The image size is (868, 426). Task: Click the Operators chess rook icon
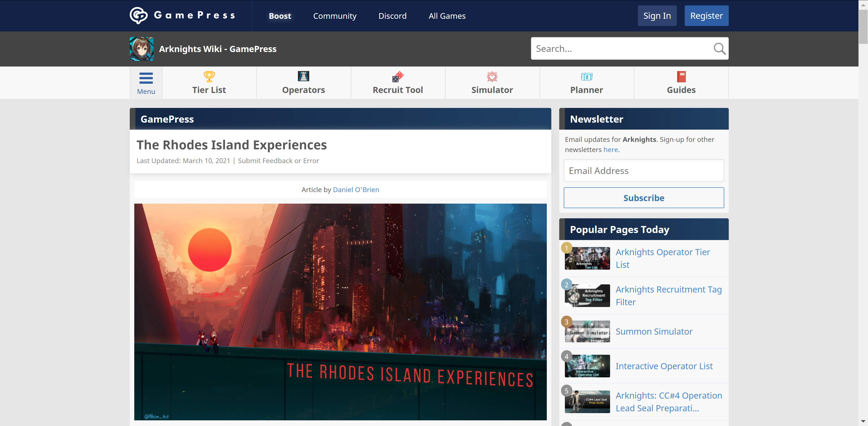[303, 76]
